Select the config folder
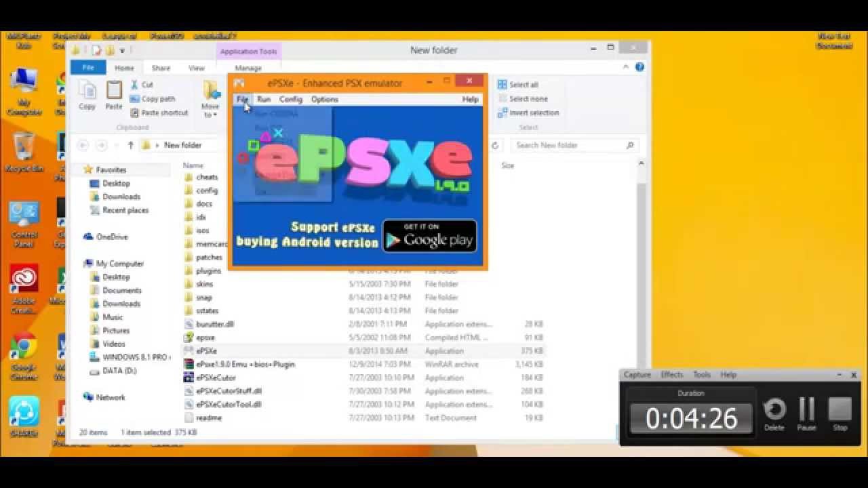This screenshot has height=488, width=868. [201, 190]
